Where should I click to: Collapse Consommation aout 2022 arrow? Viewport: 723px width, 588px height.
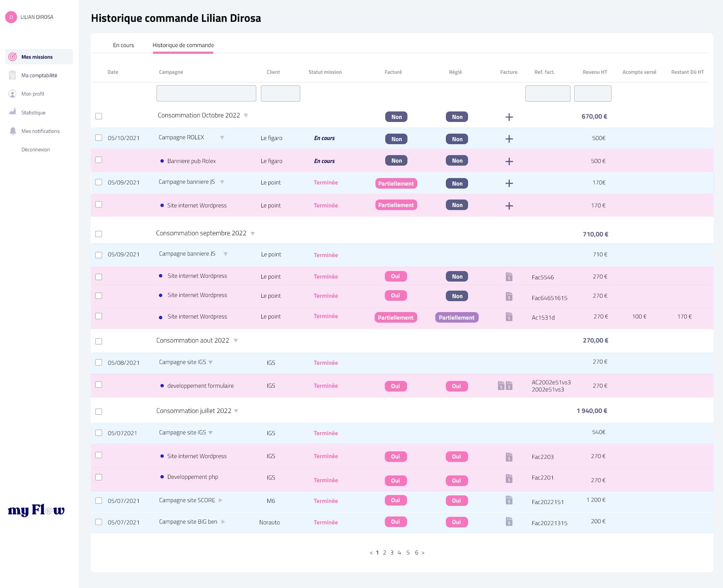click(x=236, y=341)
